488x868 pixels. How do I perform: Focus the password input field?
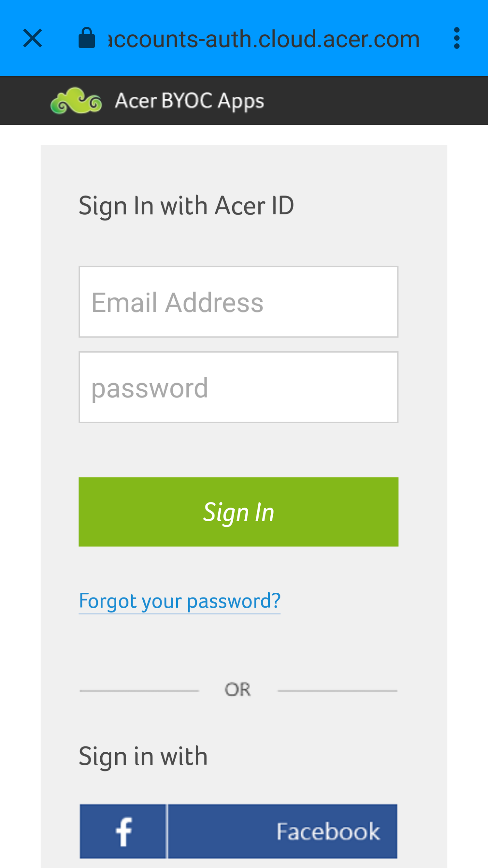[x=238, y=387]
